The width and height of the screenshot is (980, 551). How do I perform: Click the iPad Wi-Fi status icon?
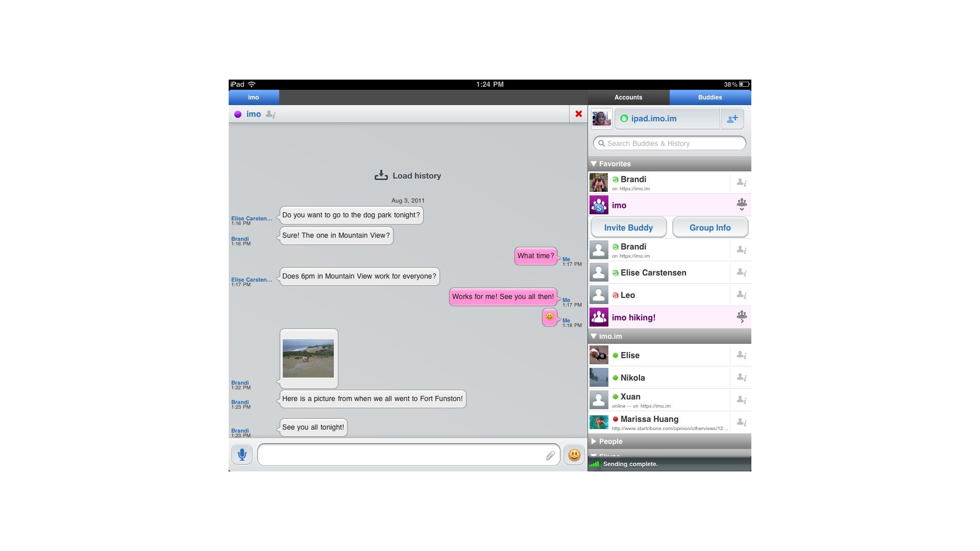[x=252, y=84]
